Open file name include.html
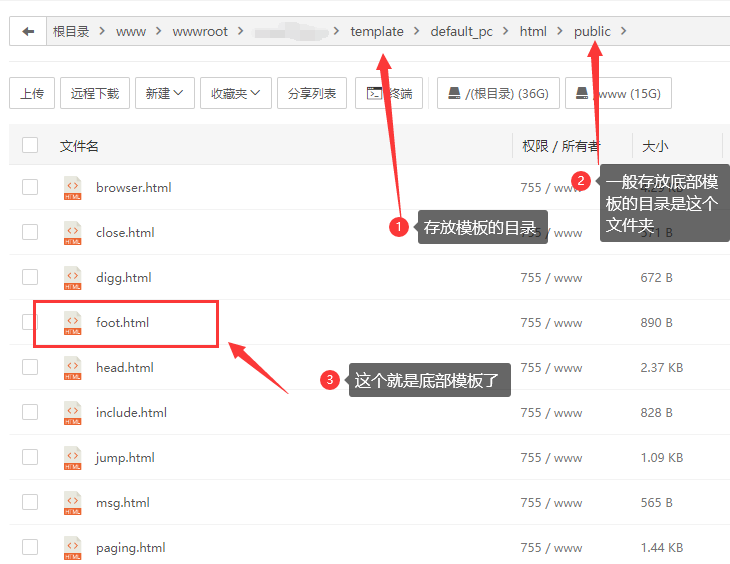 (131, 413)
